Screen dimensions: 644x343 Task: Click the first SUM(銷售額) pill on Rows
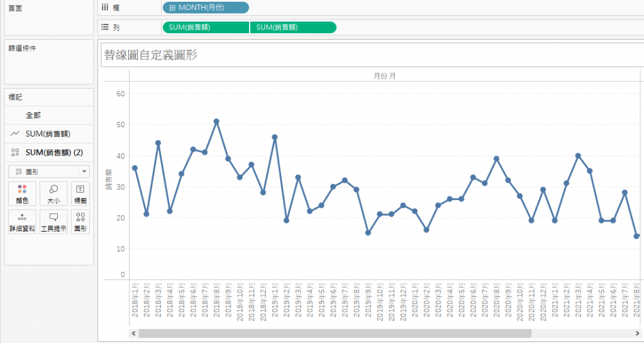coord(206,27)
